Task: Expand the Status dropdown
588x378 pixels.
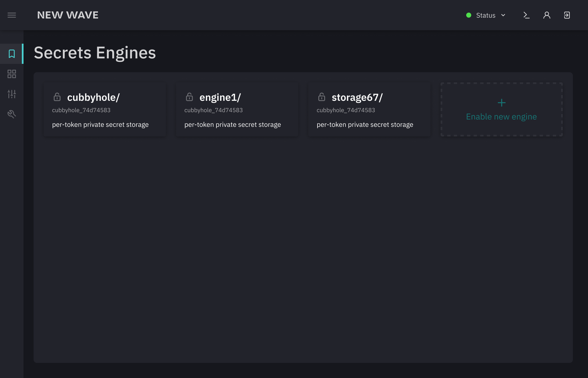Action: click(486, 15)
